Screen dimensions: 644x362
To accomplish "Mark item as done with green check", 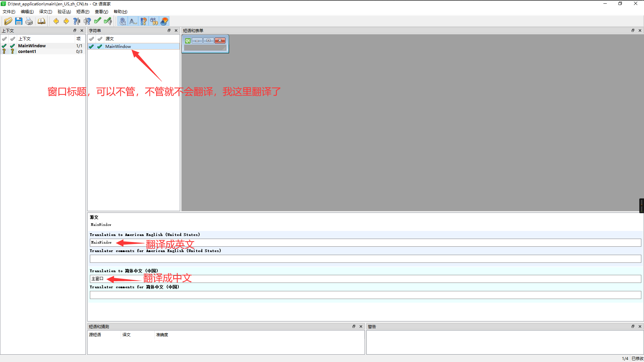I will tap(98, 21).
